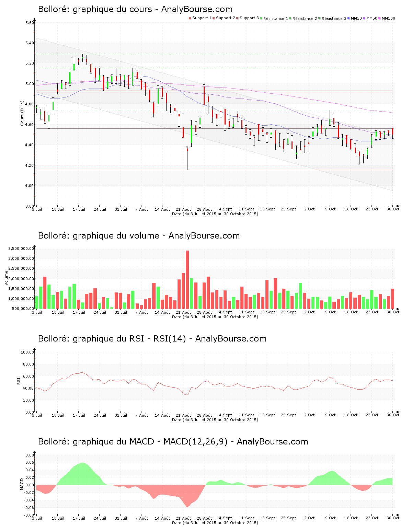This screenshot has width=412, height=532.
Task: Select the Résistance 3 legend label
Action: coord(334,19)
